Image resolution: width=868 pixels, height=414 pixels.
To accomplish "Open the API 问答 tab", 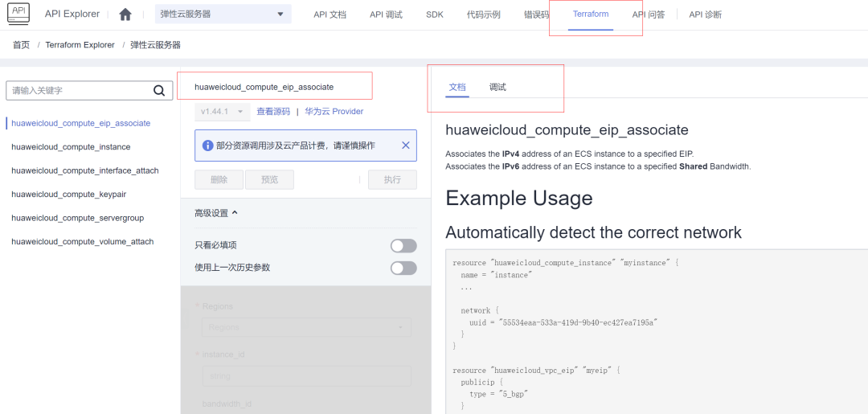I will tap(649, 15).
